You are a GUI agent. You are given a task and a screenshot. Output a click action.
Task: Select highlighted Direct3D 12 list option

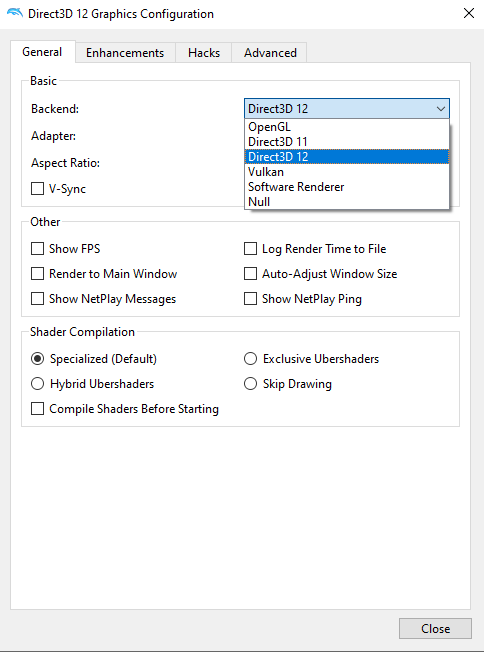(x=347, y=157)
